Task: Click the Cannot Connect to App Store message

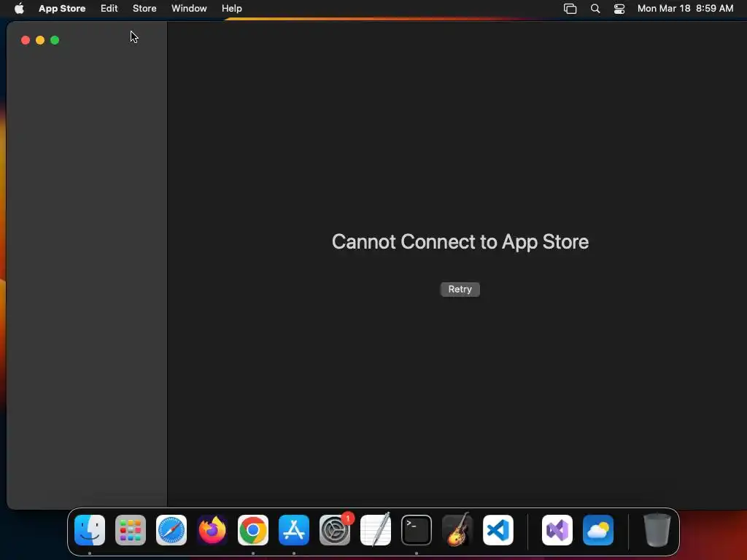Action: pos(460,242)
